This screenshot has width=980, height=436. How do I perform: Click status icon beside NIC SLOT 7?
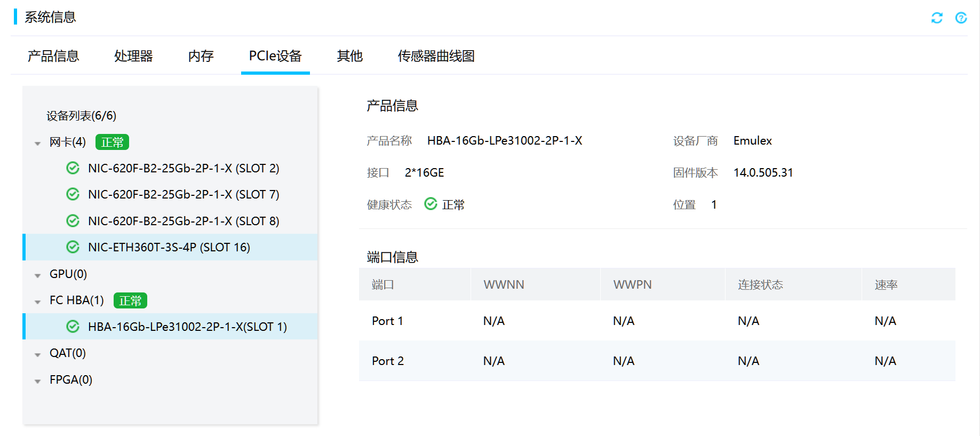point(73,194)
